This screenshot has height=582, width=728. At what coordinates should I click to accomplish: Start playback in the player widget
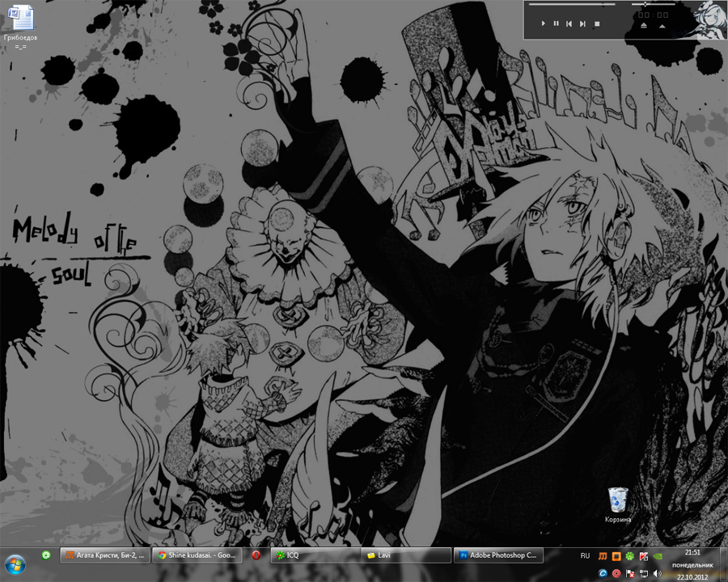[544, 23]
